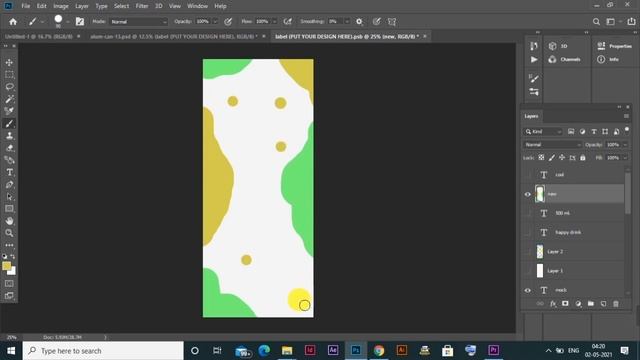Viewport: 640px width, 360px height.
Task: Select the Rectangular Marquee tool
Action: 9,75
